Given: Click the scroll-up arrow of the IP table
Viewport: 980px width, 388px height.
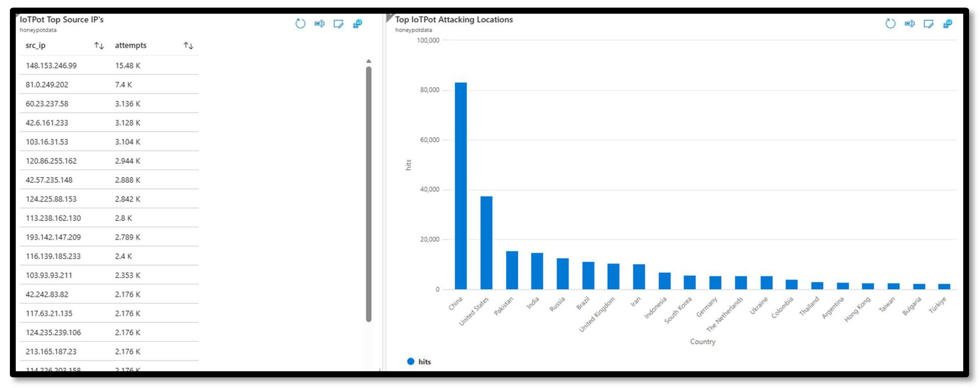Looking at the screenshot, I should (x=368, y=61).
